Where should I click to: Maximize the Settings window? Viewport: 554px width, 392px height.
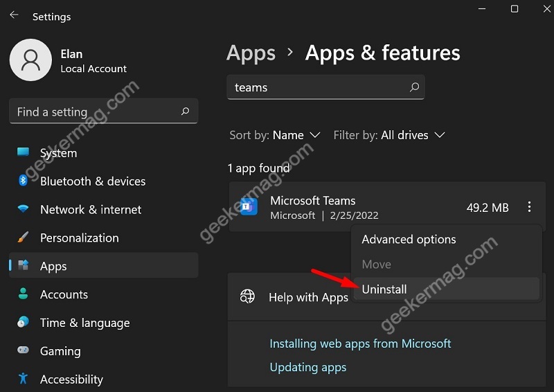(x=515, y=9)
